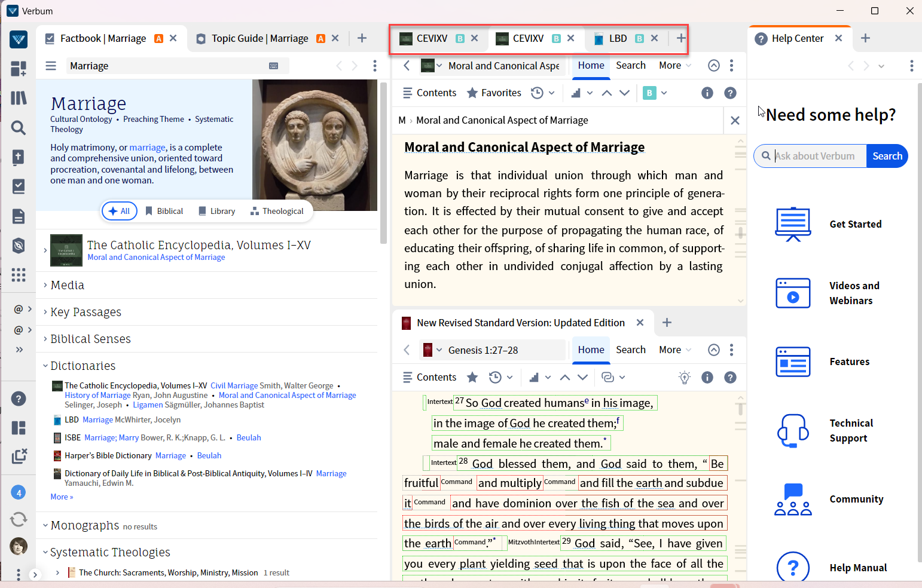Open the Civil Marriage link
This screenshot has width=922, height=588.
(x=234, y=386)
